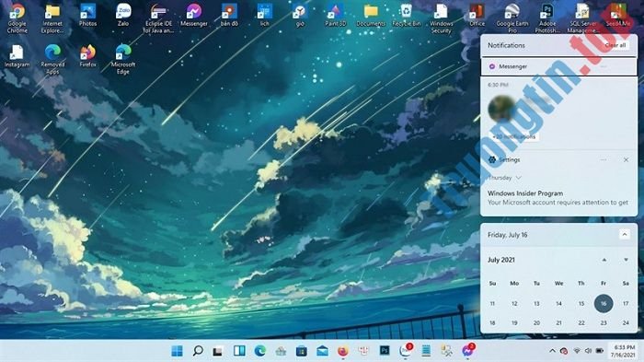The image size is (644, 362).
Task: Go to the previous month arrow
Action: tap(604, 260)
